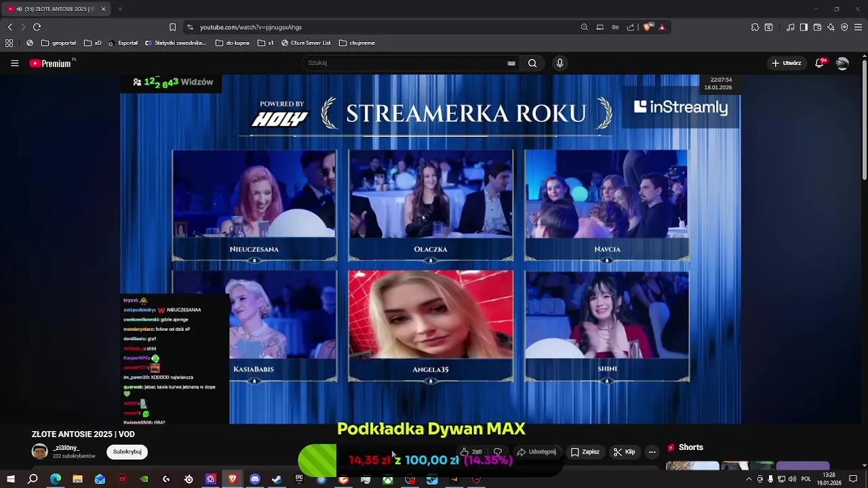Open Steam from the taskbar
868x488 pixels.
point(277,479)
